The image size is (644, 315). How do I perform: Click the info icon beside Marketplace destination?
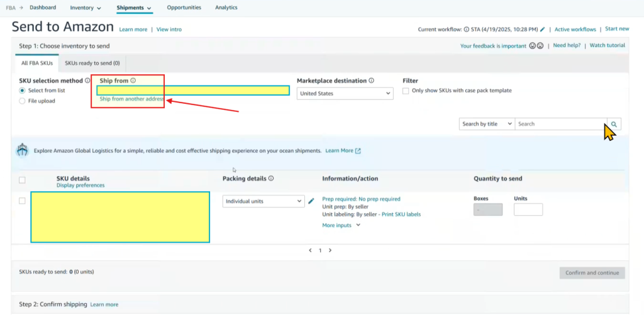372,80
